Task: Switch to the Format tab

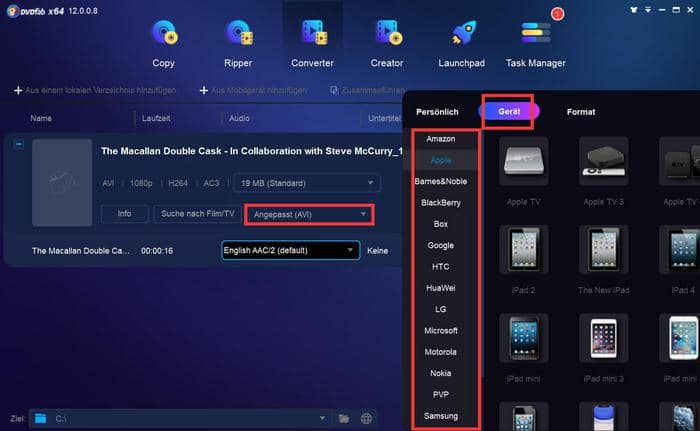Action: coord(581,112)
